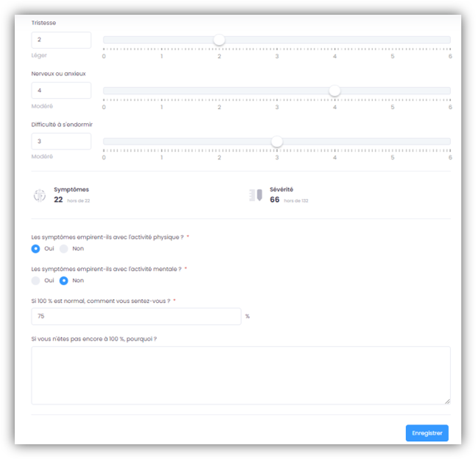Screen dimensions: 476x459
Task: Choose Oui for activité mentale question
Action: (36, 281)
